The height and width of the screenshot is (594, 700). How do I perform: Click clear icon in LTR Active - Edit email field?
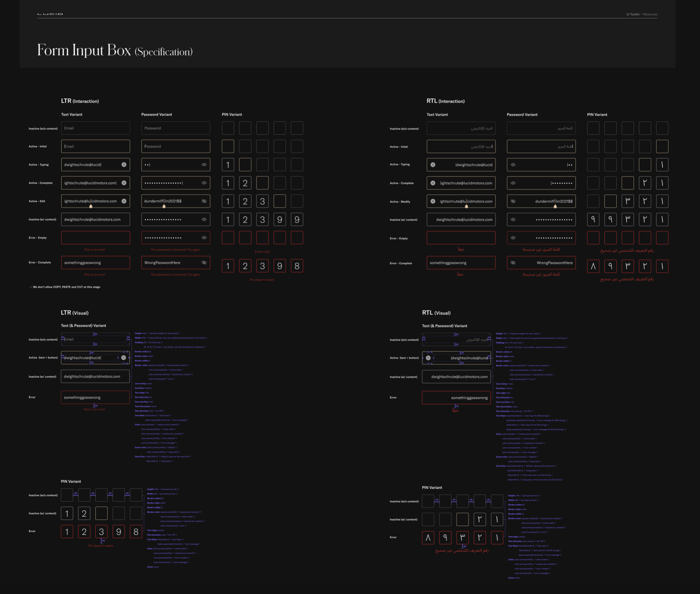point(124,201)
